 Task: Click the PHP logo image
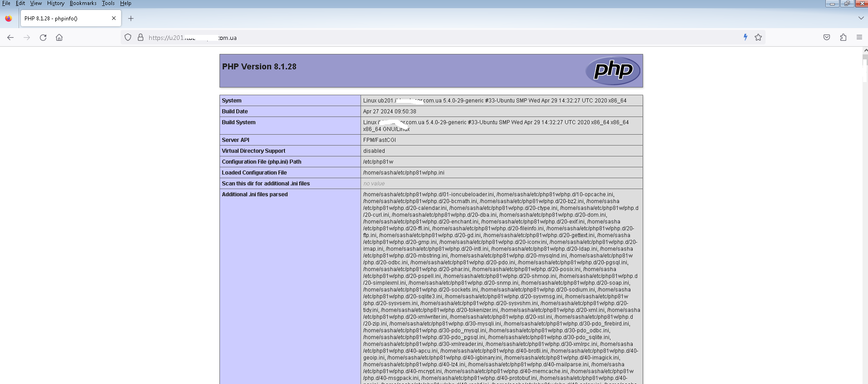(613, 71)
